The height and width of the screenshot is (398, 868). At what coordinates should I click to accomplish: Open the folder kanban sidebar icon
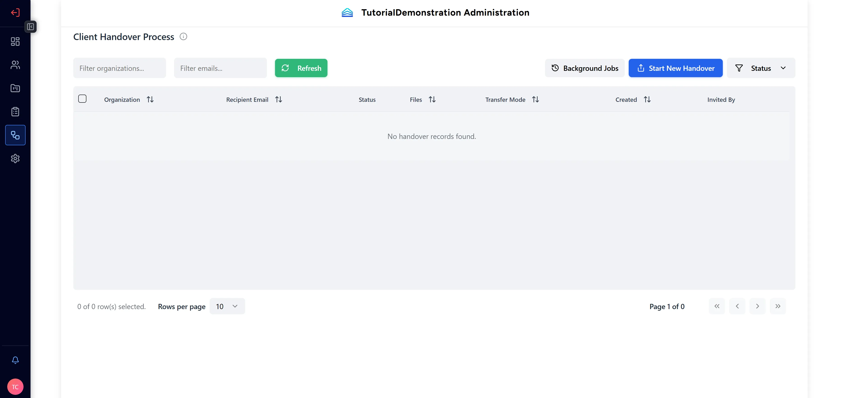[15, 88]
